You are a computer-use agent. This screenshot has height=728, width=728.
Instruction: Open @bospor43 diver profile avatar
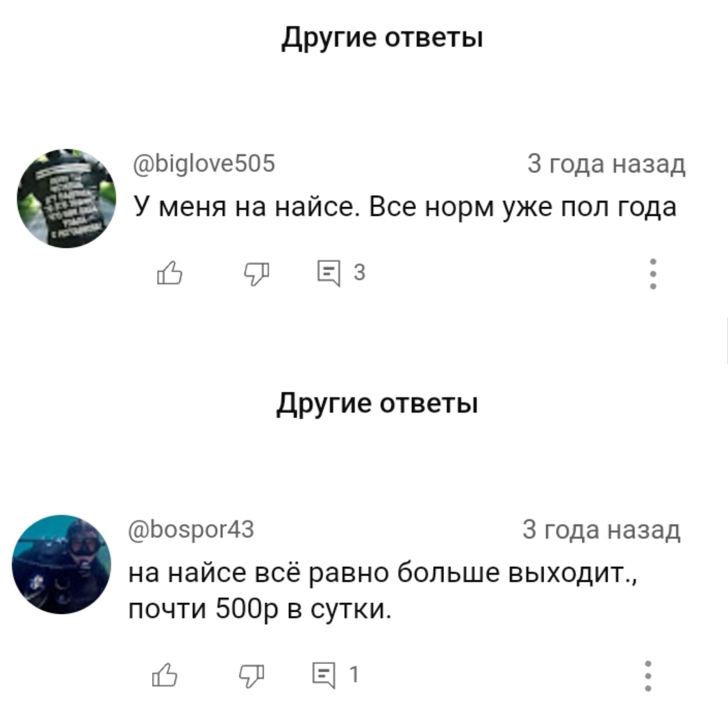61,564
